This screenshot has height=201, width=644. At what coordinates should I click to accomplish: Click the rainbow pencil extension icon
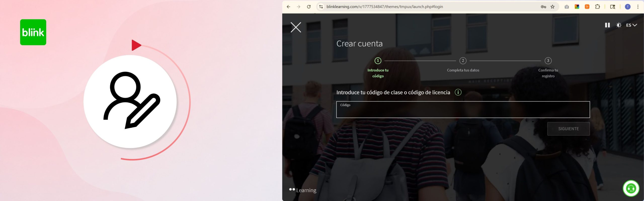577,7
